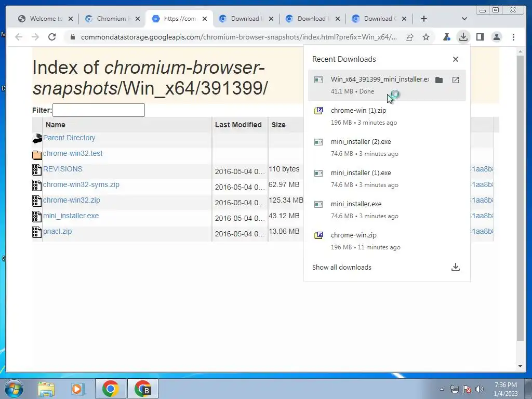Open the Windows Start menu
Viewport: 532px width, 399px height.
[x=14, y=389]
